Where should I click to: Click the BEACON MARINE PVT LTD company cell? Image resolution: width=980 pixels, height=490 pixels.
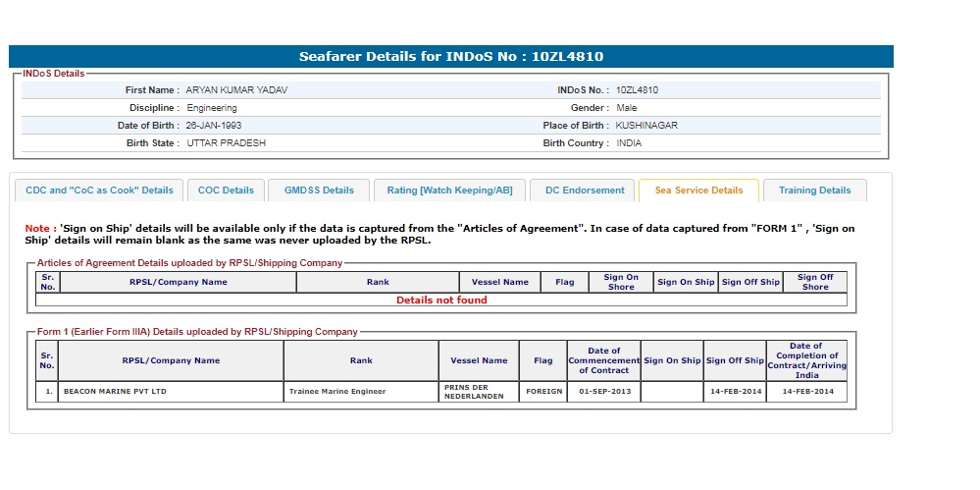[115, 392]
